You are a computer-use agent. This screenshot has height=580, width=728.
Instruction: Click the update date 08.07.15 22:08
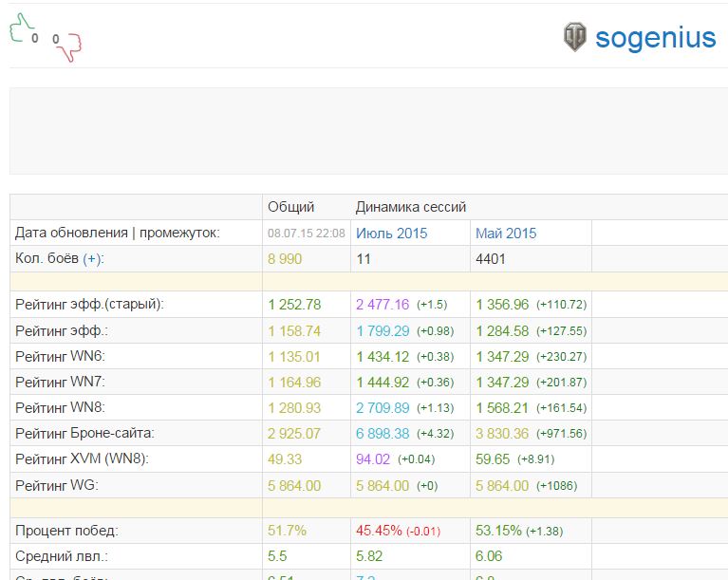pyautogui.click(x=307, y=234)
